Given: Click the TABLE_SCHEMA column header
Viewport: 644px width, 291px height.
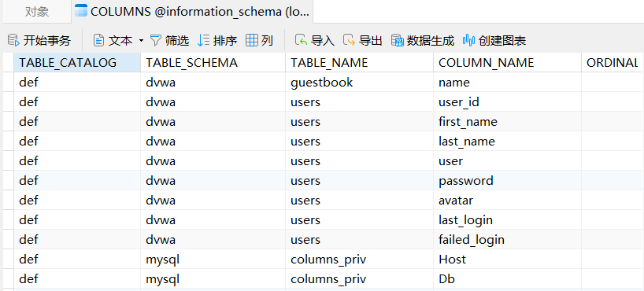Looking at the screenshot, I should (x=213, y=62).
